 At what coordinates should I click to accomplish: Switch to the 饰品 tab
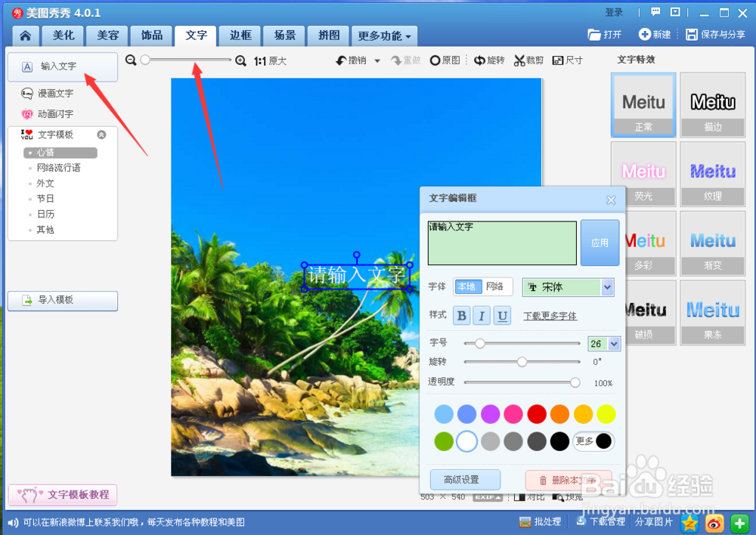pyautogui.click(x=152, y=36)
